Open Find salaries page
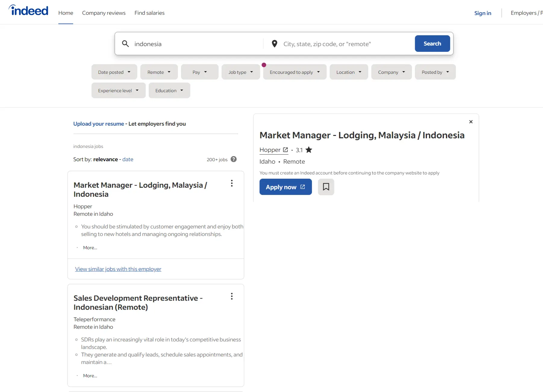 149,13
